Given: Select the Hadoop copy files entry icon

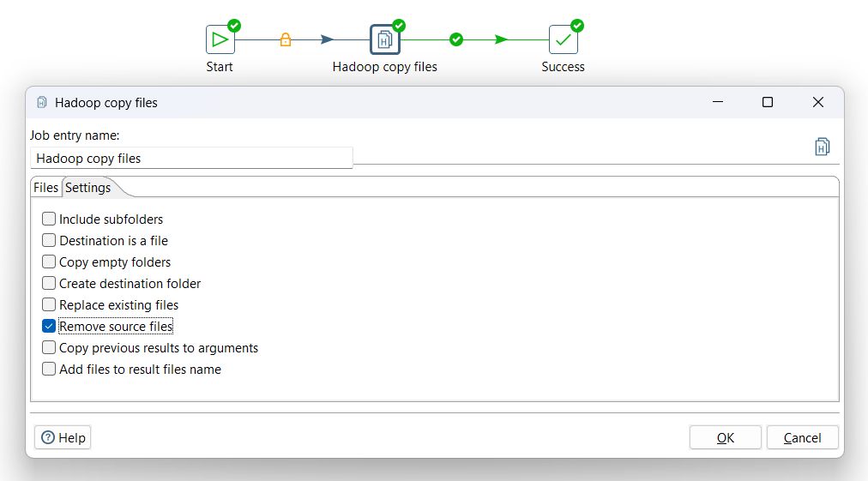Looking at the screenshot, I should [385, 39].
